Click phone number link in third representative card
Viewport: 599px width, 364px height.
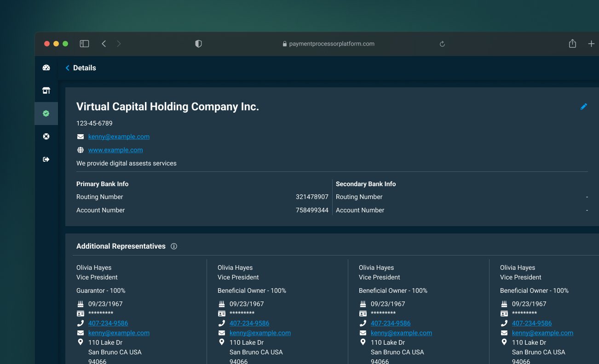391,323
